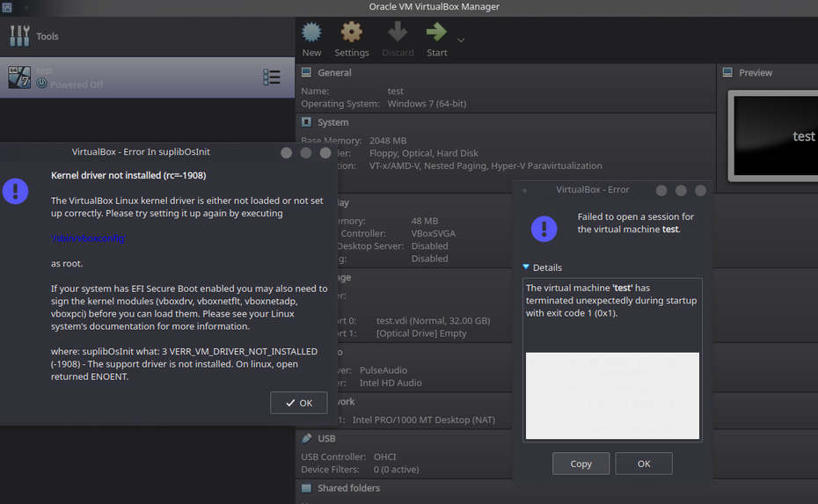
Task: Click the Shared folders section icon
Action: click(x=306, y=488)
